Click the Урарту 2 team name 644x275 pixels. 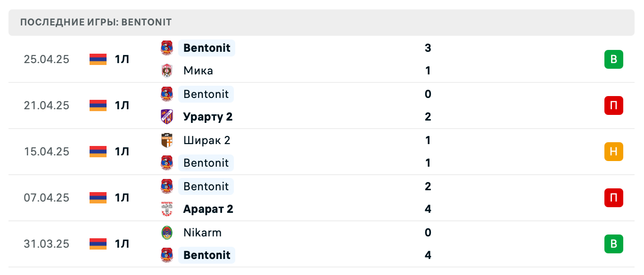[208, 117]
